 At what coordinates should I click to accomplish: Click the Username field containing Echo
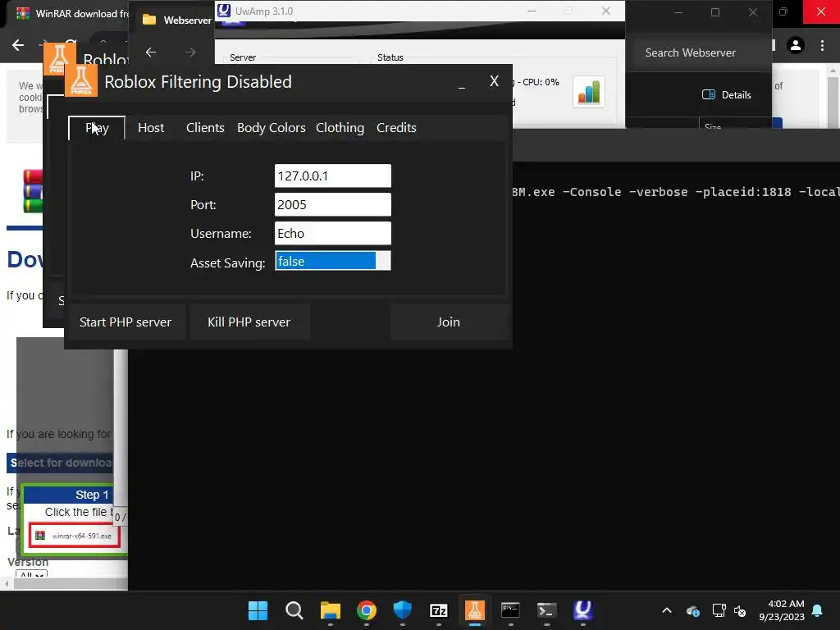click(333, 234)
